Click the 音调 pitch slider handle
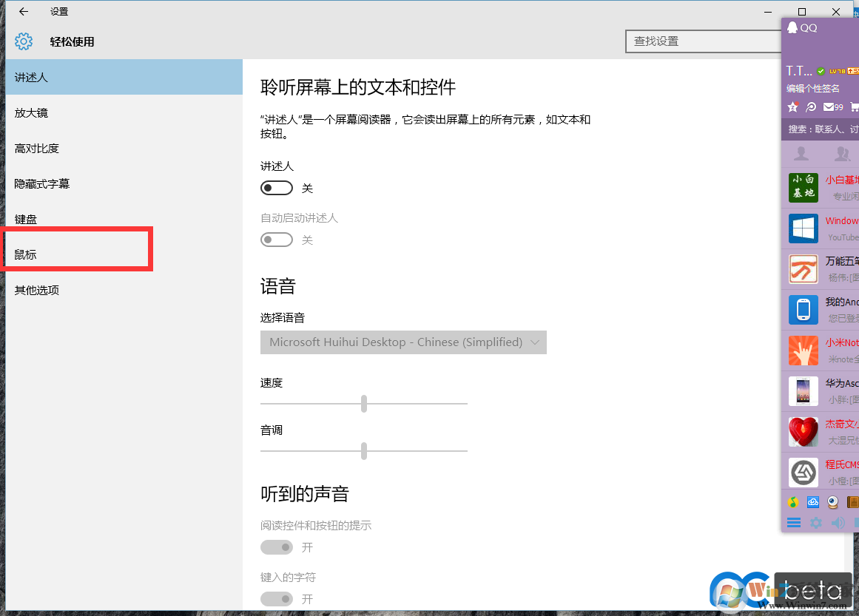This screenshot has height=616, width=859. coord(364,451)
